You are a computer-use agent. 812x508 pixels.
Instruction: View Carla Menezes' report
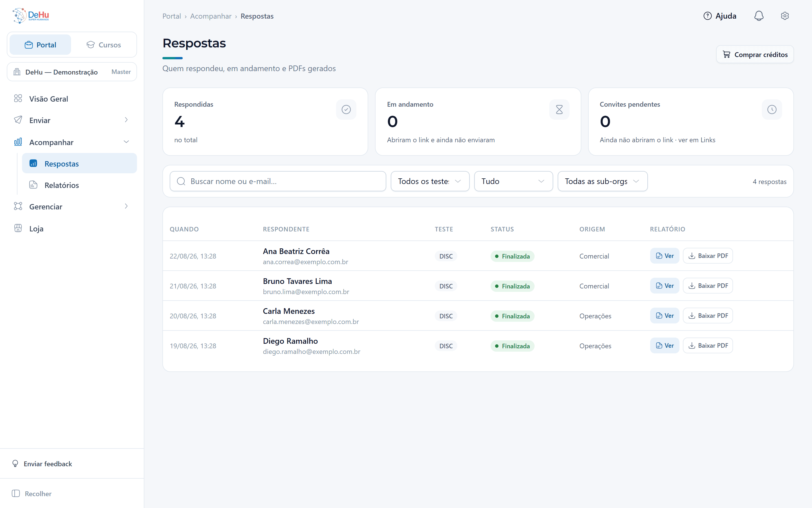click(x=664, y=316)
